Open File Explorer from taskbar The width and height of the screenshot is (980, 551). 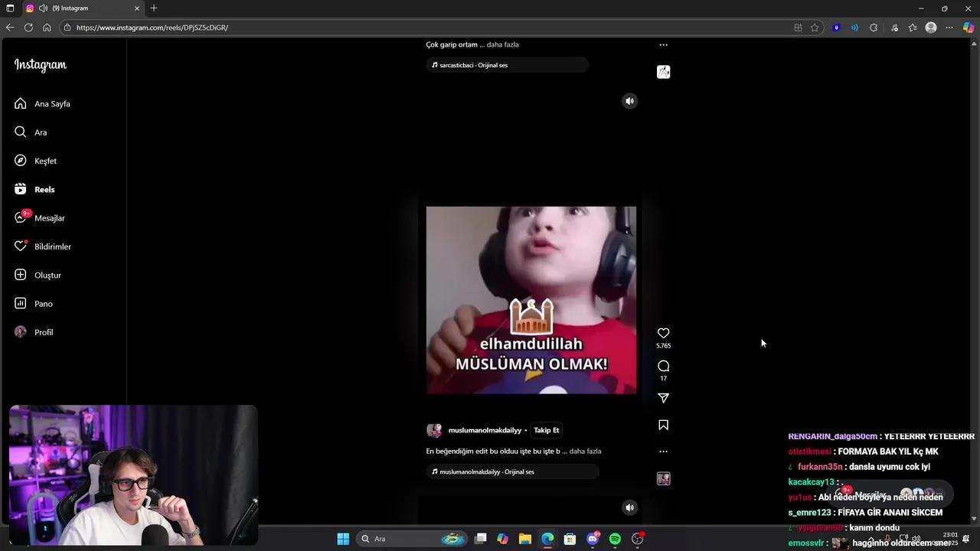[x=525, y=539]
